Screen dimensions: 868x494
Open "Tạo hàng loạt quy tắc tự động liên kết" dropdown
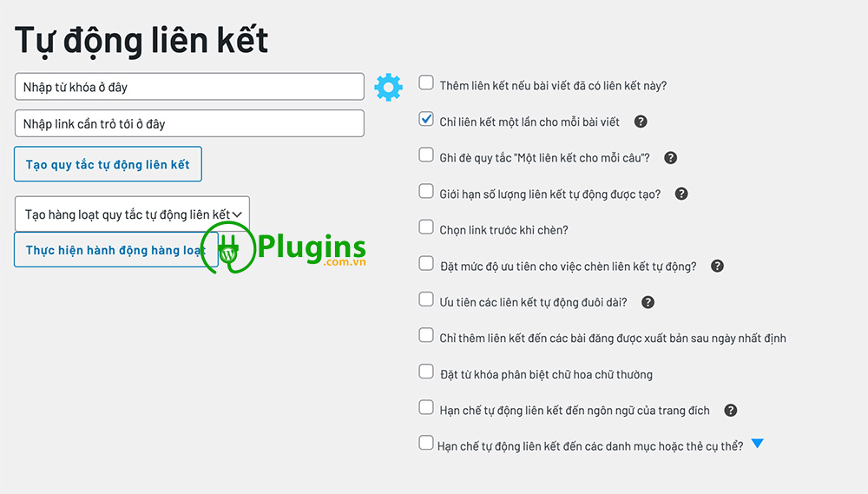[x=132, y=214]
